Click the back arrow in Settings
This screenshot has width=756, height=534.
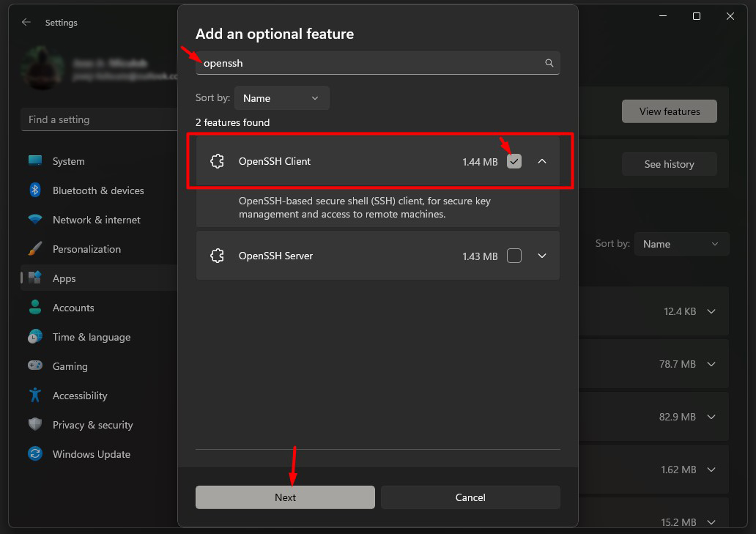point(26,22)
